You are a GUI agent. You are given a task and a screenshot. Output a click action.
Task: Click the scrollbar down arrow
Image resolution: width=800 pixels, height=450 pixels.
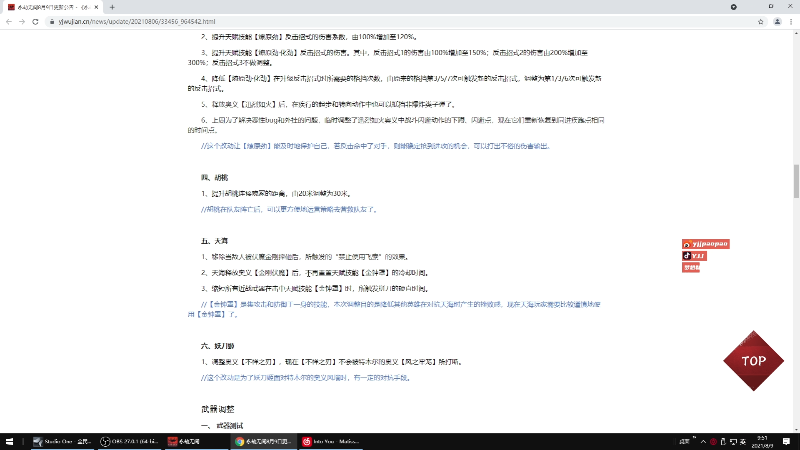[x=796, y=430]
